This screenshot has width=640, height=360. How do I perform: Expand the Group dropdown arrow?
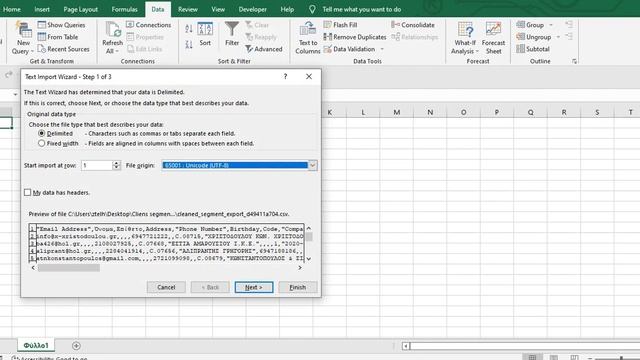(551, 25)
